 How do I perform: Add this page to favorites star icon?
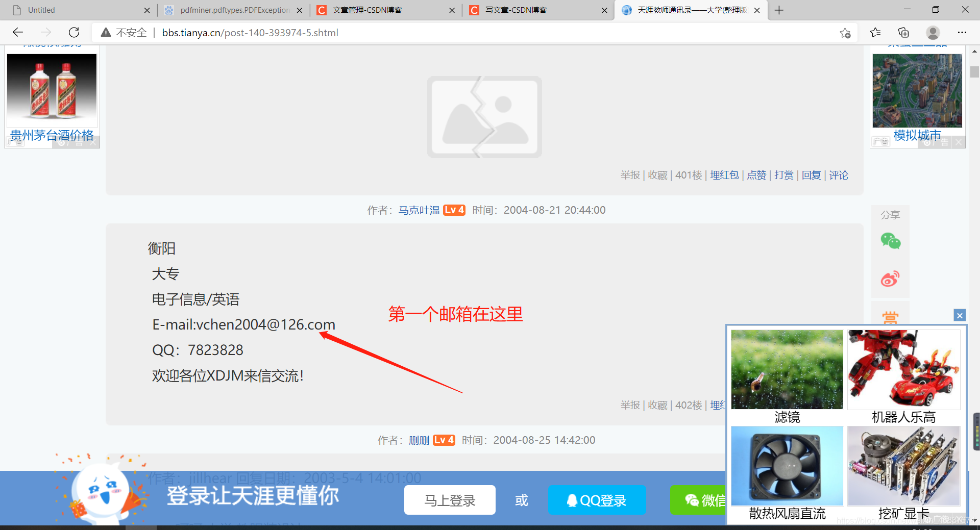tap(845, 33)
